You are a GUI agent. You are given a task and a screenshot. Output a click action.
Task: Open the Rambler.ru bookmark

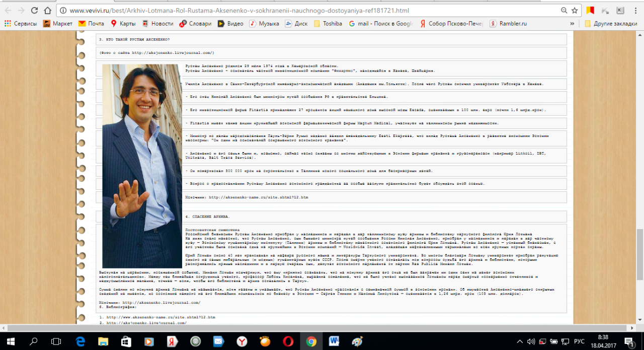click(508, 23)
